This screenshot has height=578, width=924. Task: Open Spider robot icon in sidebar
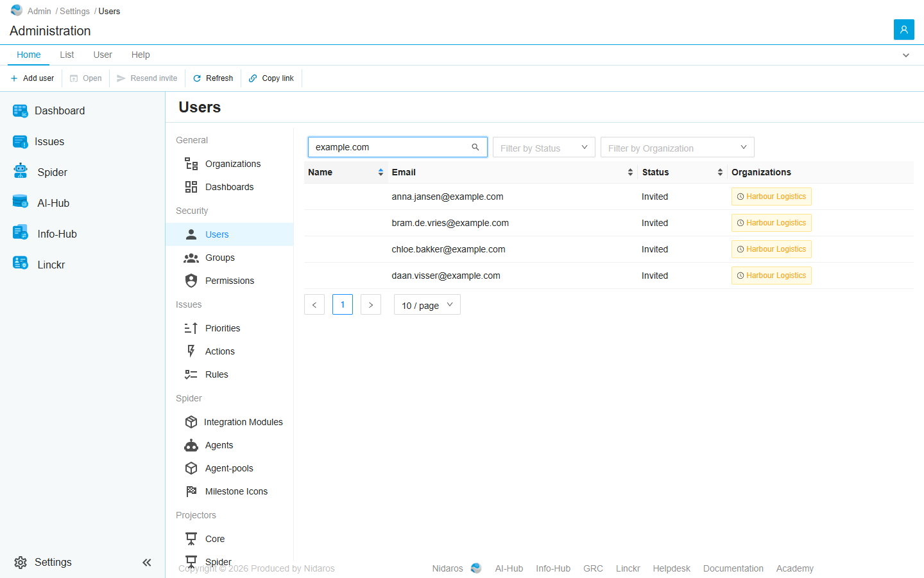pyautogui.click(x=21, y=171)
